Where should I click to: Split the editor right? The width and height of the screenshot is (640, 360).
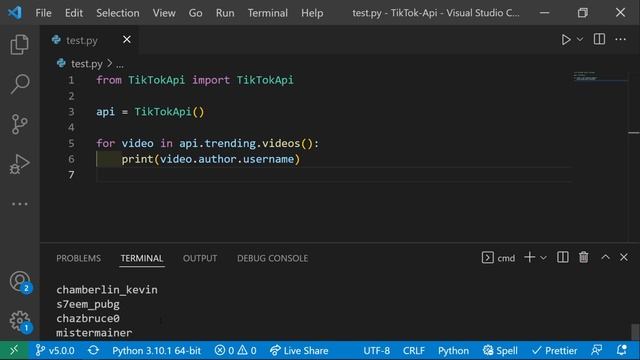point(599,40)
